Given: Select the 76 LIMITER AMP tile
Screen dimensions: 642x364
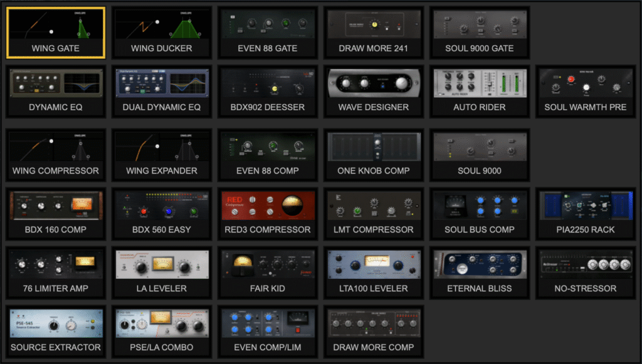Looking at the screenshot, I should click(56, 273).
